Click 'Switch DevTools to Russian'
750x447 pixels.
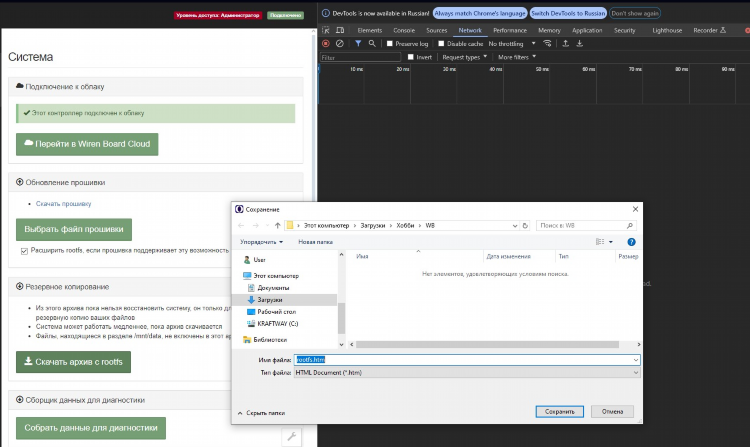click(x=568, y=13)
